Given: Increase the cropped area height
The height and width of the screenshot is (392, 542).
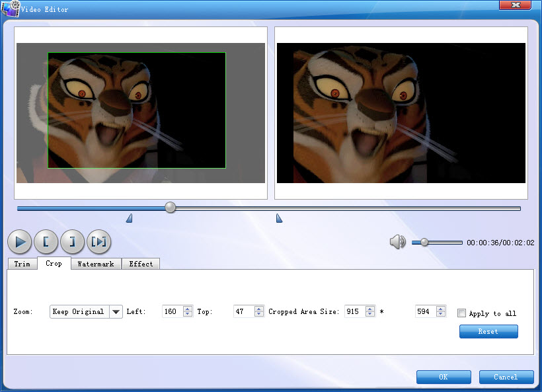Looking at the screenshot, I should (441, 309).
